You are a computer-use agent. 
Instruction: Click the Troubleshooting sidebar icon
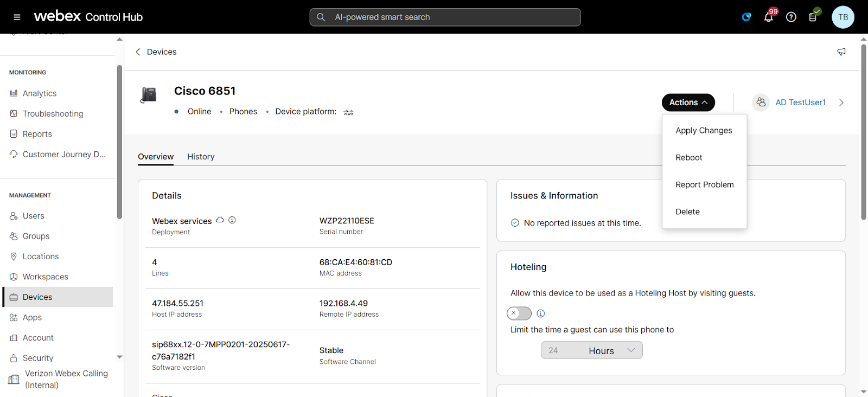(14, 113)
